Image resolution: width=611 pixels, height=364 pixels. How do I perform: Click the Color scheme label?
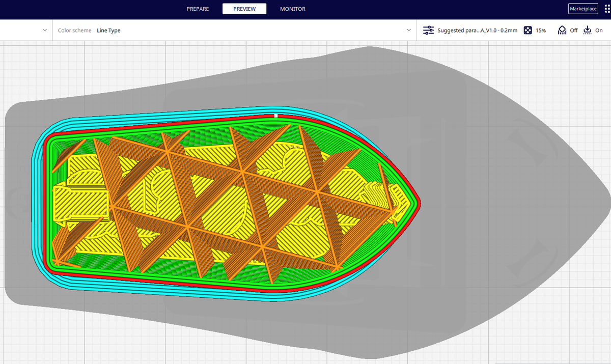pos(74,30)
